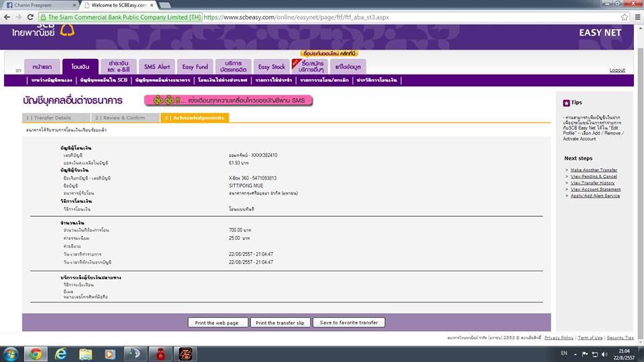Open the บริการบัตรเครดิต tab
Screen dimensions: 644x362
[x=233, y=66]
